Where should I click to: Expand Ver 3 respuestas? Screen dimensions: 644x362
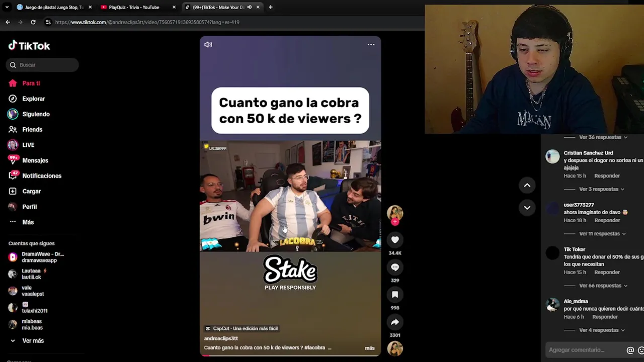pos(601,190)
